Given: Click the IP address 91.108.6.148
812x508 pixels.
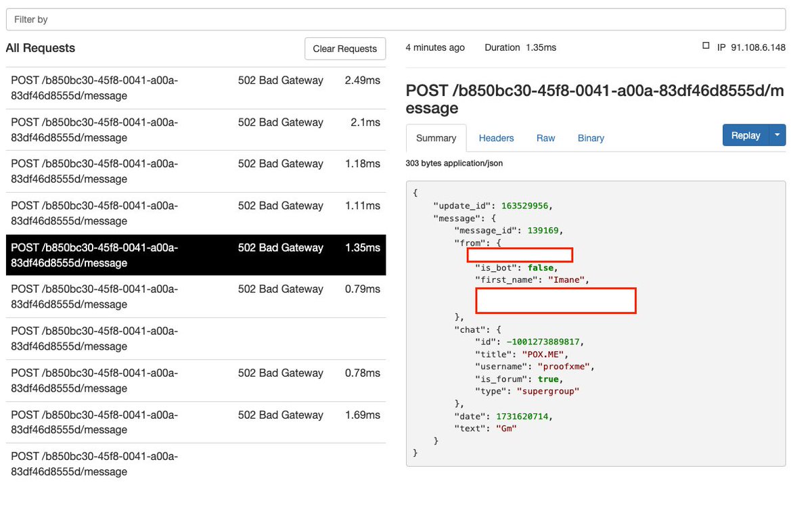Looking at the screenshot, I should [759, 47].
